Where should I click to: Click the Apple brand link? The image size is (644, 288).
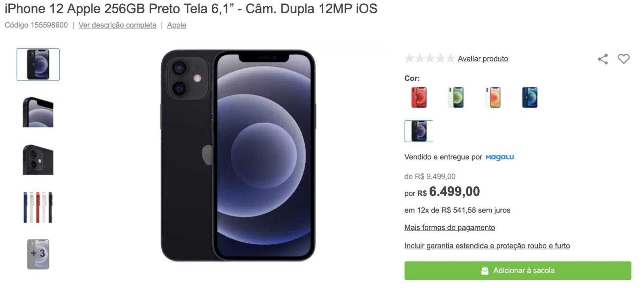(176, 25)
